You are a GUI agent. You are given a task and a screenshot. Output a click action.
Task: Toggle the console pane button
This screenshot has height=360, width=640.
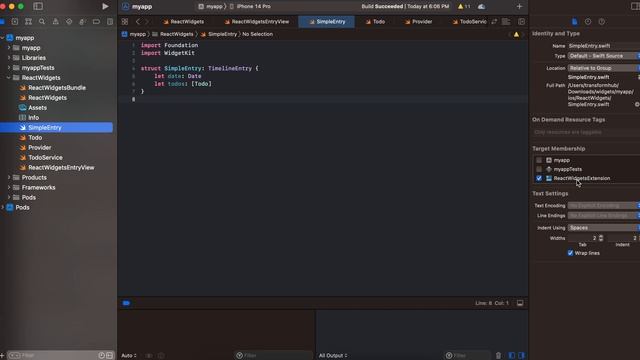tap(521, 356)
